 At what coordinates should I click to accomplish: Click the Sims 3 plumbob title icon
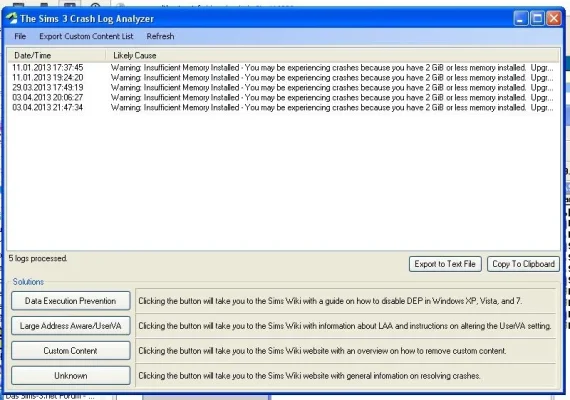tap(12, 18)
